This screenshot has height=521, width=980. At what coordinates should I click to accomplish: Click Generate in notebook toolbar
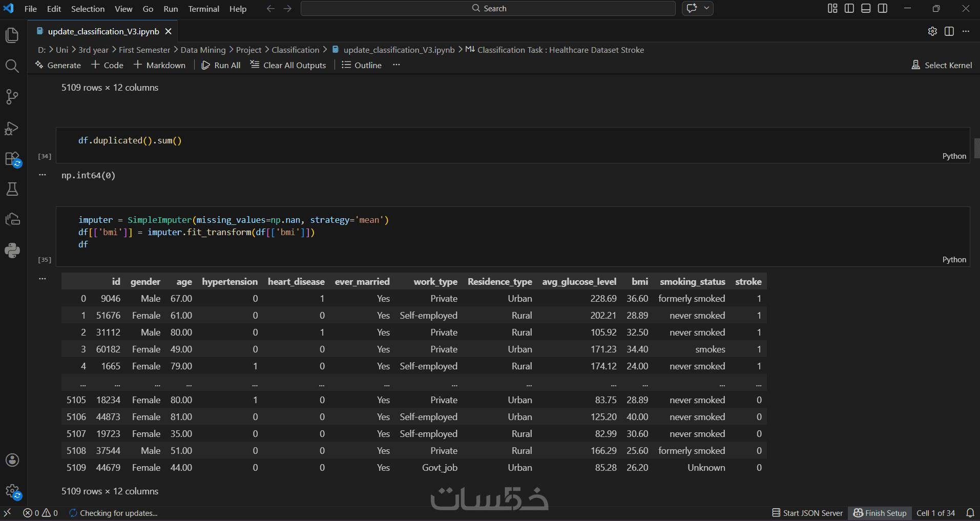(58, 65)
